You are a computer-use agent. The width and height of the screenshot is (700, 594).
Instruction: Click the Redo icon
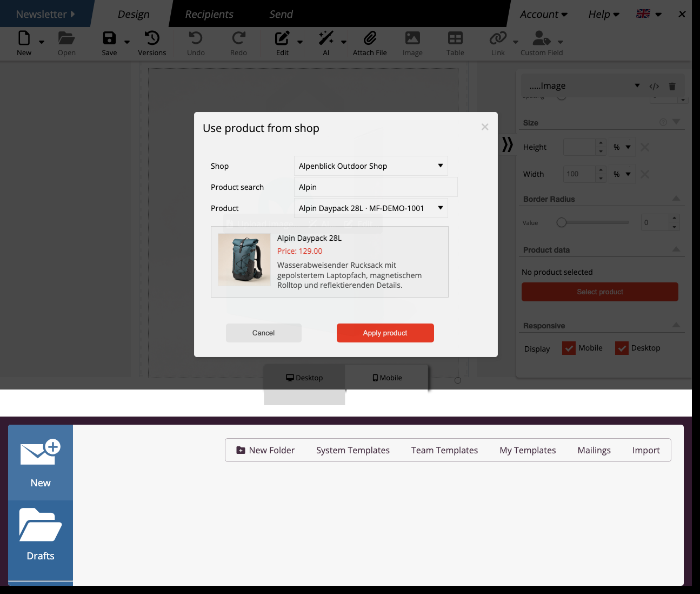click(238, 38)
